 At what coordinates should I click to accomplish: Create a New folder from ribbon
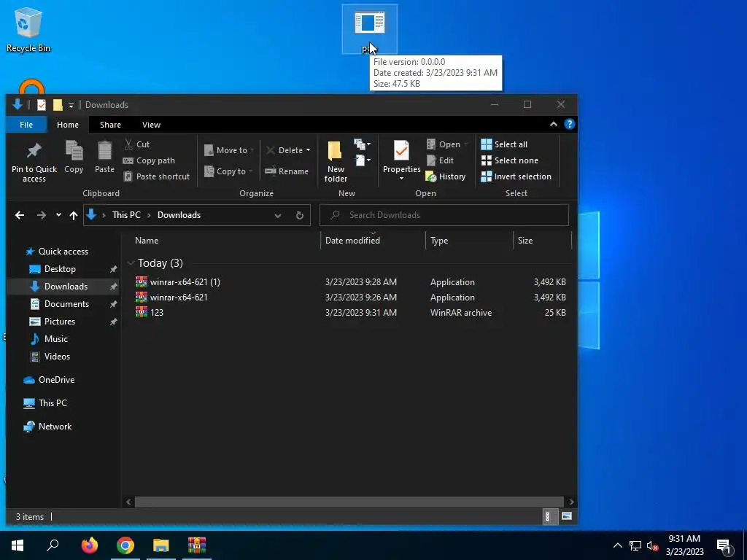tap(336, 162)
